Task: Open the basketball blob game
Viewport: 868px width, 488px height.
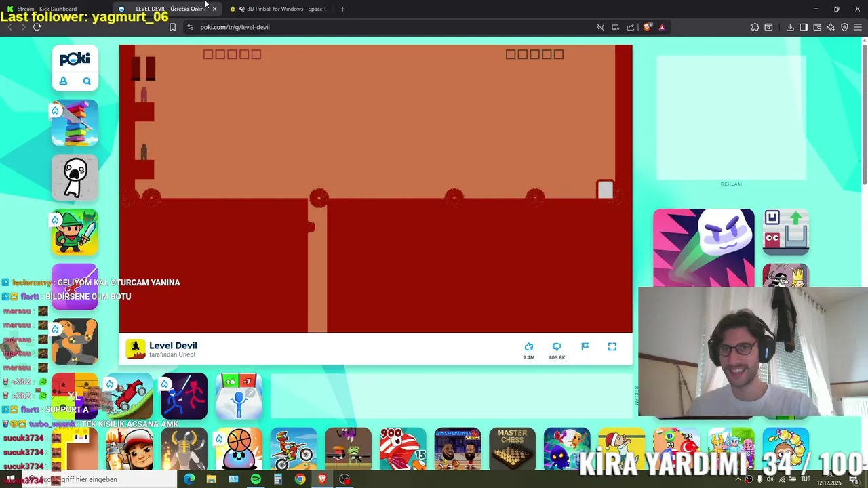Action: pos(239,449)
